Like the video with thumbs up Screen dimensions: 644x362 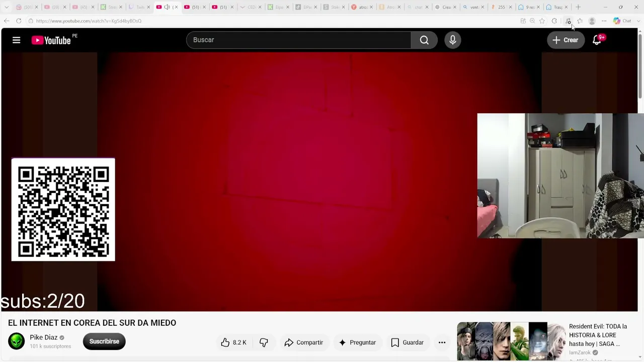click(x=233, y=342)
